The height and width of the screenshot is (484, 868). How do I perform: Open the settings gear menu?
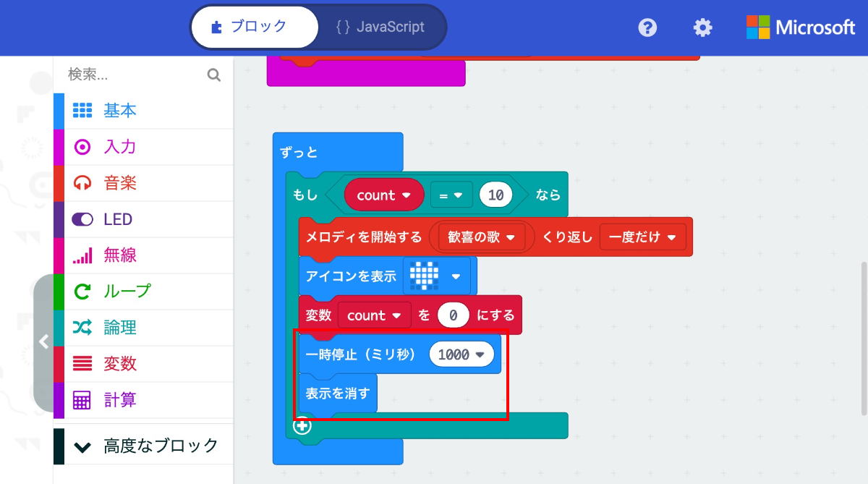(x=702, y=27)
